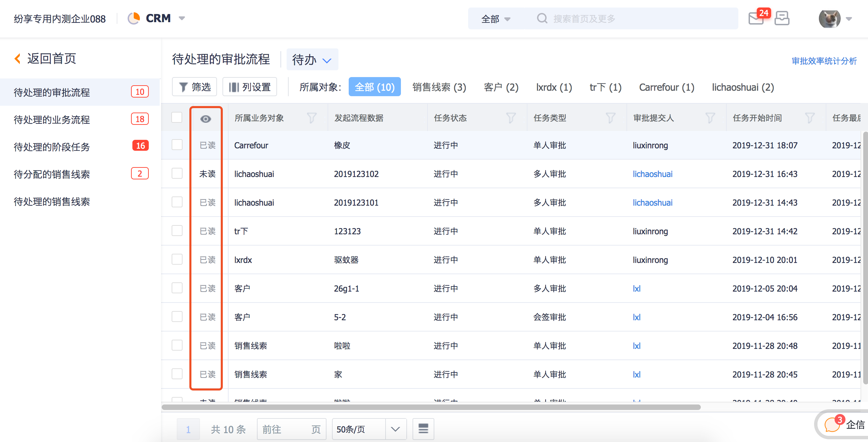
Task: Click the vertical table scrollbar
Action: [x=865, y=258]
